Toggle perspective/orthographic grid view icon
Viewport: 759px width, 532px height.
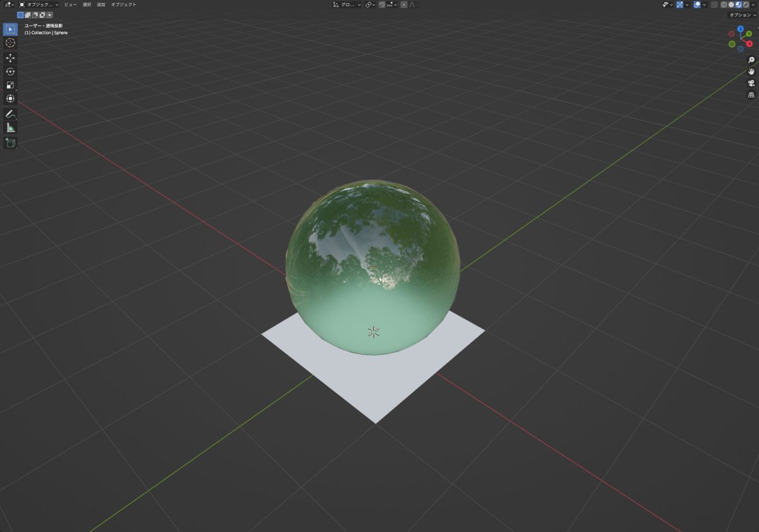click(751, 95)
